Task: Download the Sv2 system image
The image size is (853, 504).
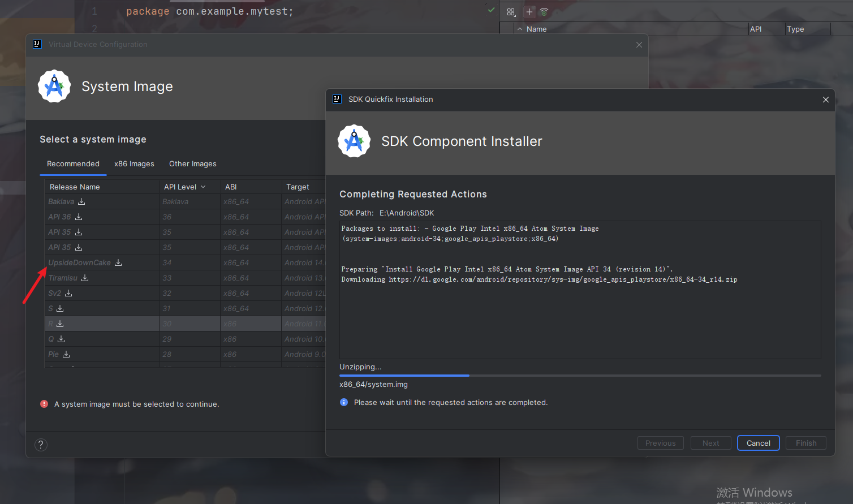Action: [68, 293]
